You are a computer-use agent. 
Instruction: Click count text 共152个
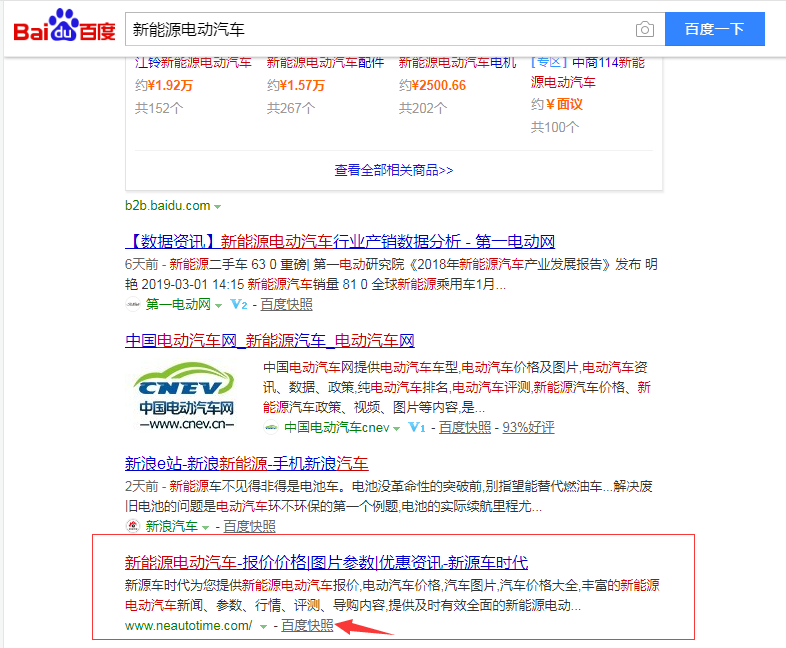click(x=159, y=108)
